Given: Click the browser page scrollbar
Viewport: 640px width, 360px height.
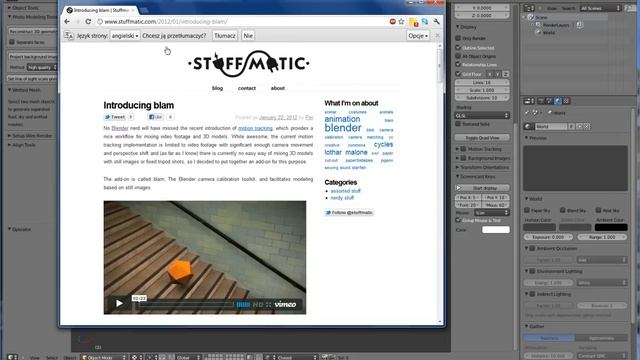Looking at the screenshot, I should point(440,65).
